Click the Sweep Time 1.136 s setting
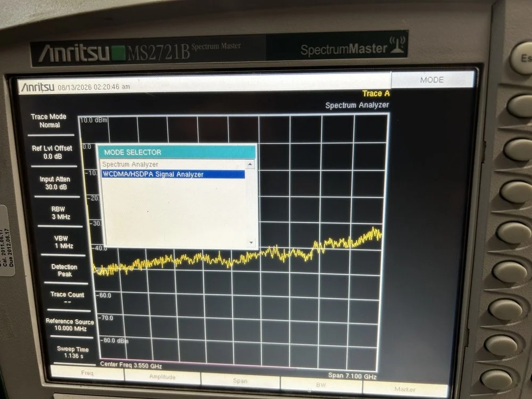 [x=72, y=352]
